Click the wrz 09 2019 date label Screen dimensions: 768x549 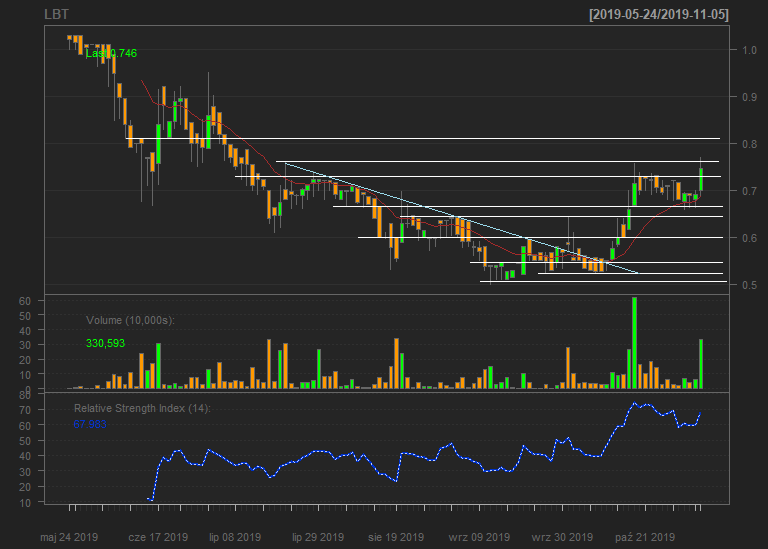click(x=479, y=537)
